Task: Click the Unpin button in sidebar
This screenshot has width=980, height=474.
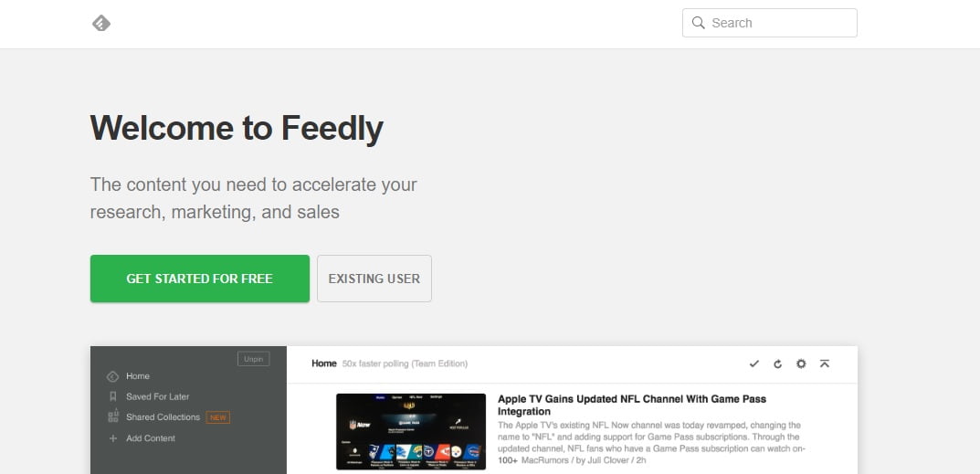Action: (253, 359)
